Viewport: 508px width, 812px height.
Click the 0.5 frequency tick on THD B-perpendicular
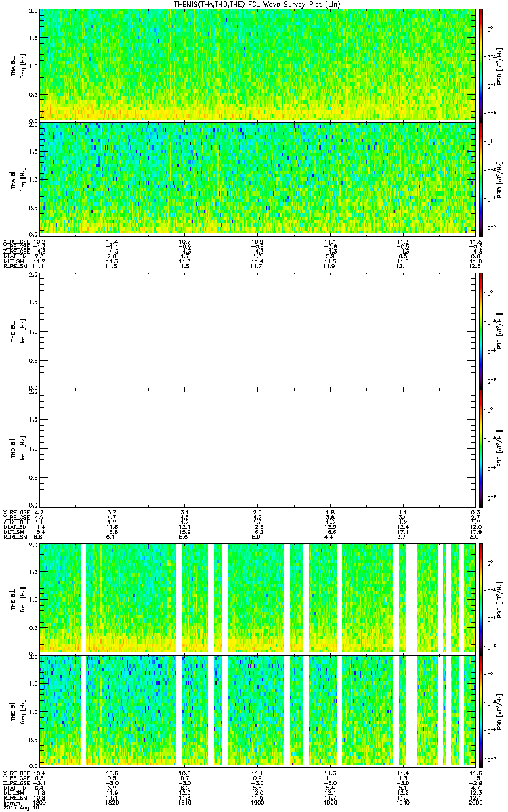(x=32, y=361)
